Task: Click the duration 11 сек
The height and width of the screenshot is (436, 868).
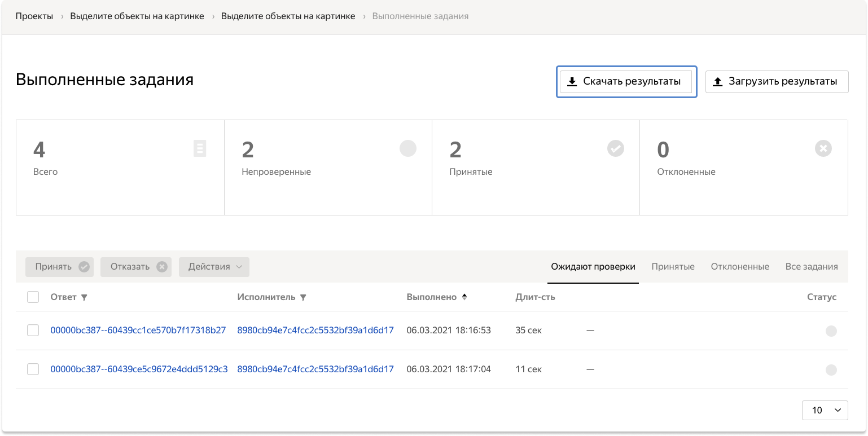Action: [x=528, y=369]
